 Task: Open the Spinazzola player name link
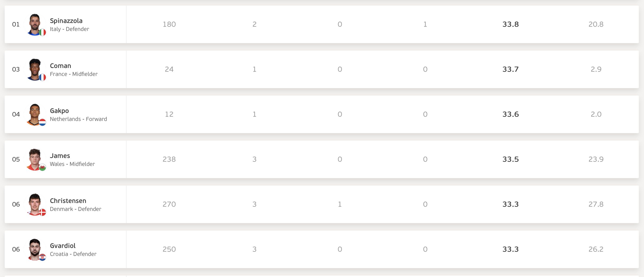66,21
